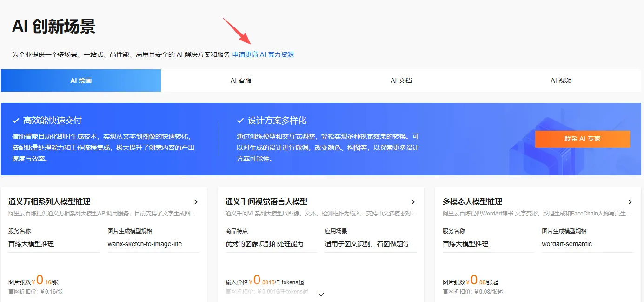644x302 pixels.
Task: Click the ¥0.0016/千tokens起 price
Action: click(x=276, y=281)
